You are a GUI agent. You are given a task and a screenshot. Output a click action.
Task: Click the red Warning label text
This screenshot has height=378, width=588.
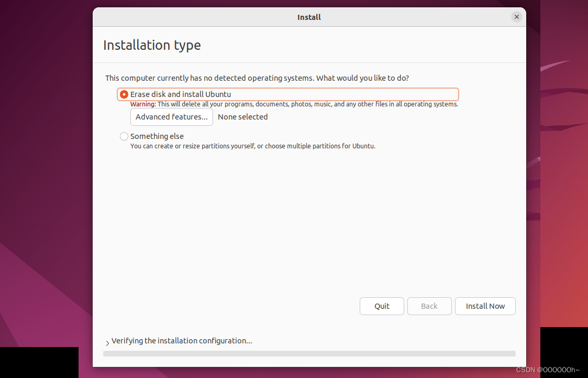click(143, 104)
